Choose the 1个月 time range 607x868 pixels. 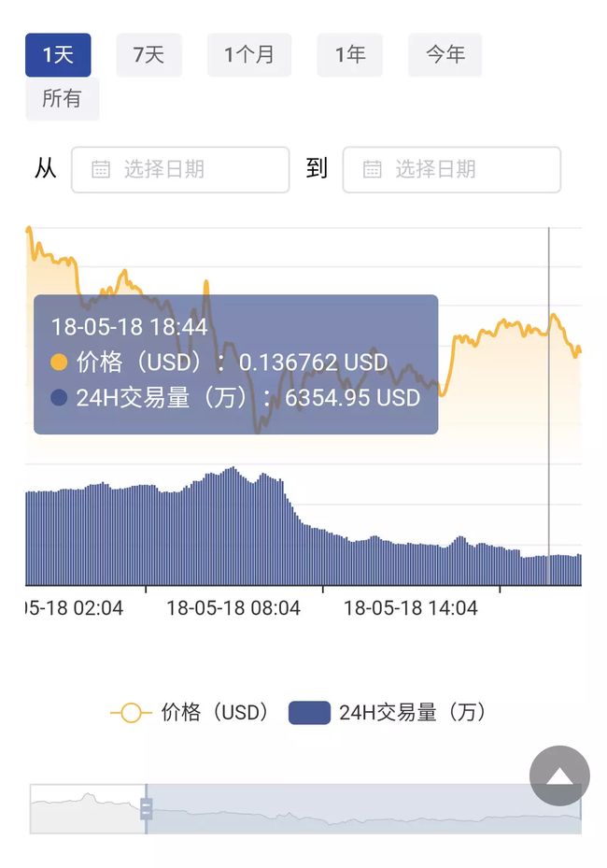pyautogui.click(x=249, y=55)
